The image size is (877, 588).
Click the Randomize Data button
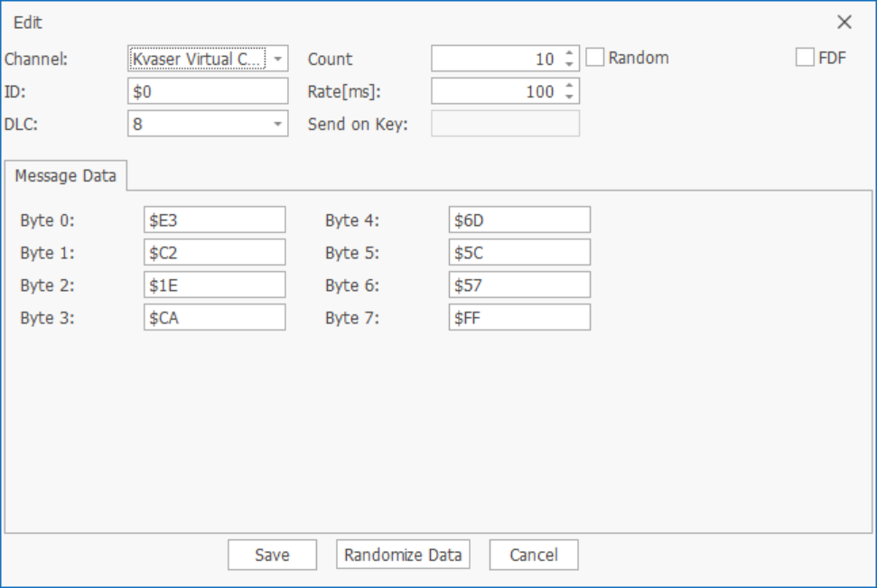click(x=403, y=555)
